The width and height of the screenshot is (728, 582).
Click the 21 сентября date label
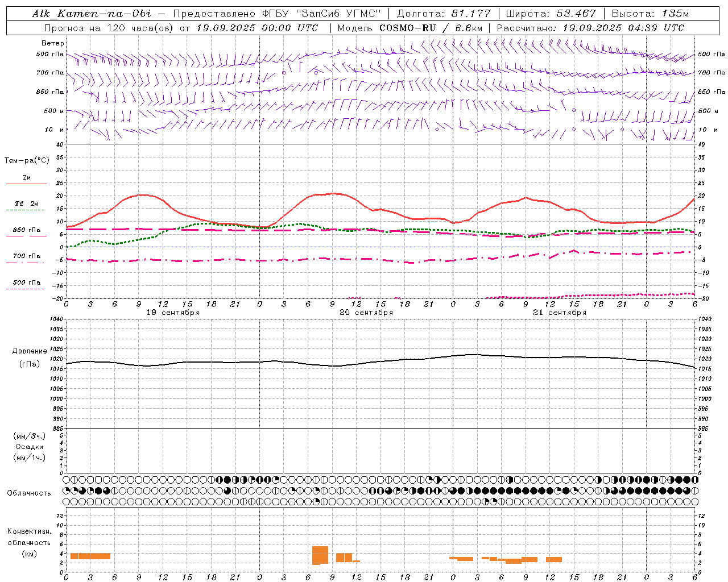click(x=560, y=313)
